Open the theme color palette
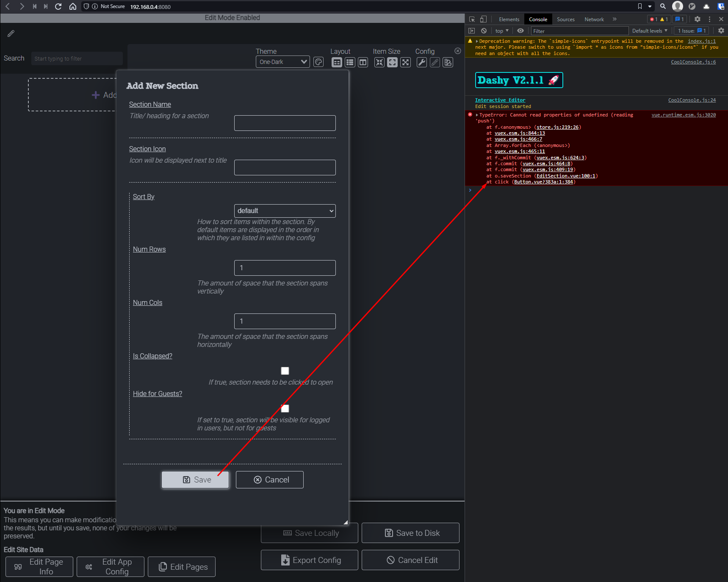 318,61
